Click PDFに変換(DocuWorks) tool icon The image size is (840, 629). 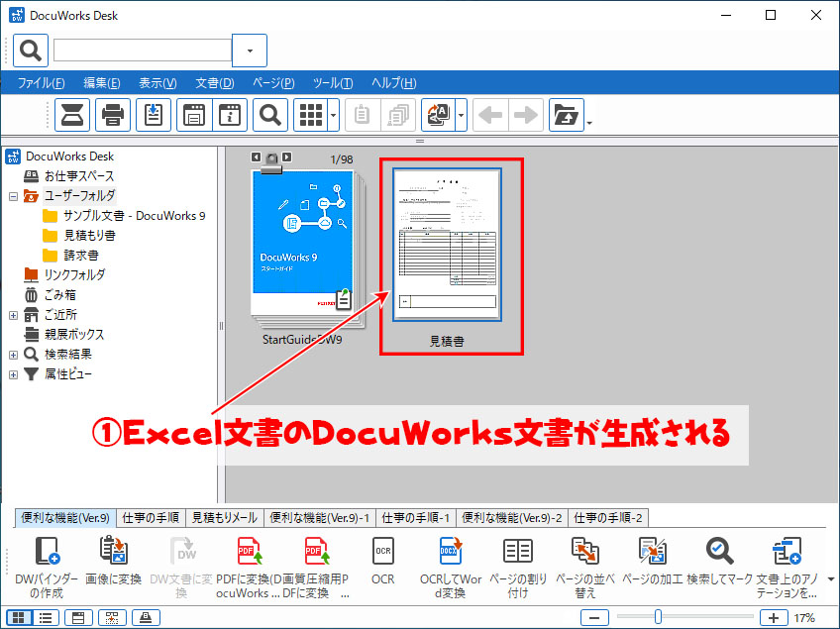249,551
